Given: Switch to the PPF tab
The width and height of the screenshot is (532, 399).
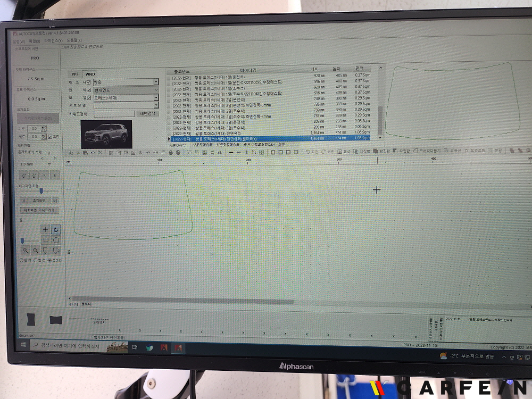Looking at the screenshot, I should click(75, 74).
